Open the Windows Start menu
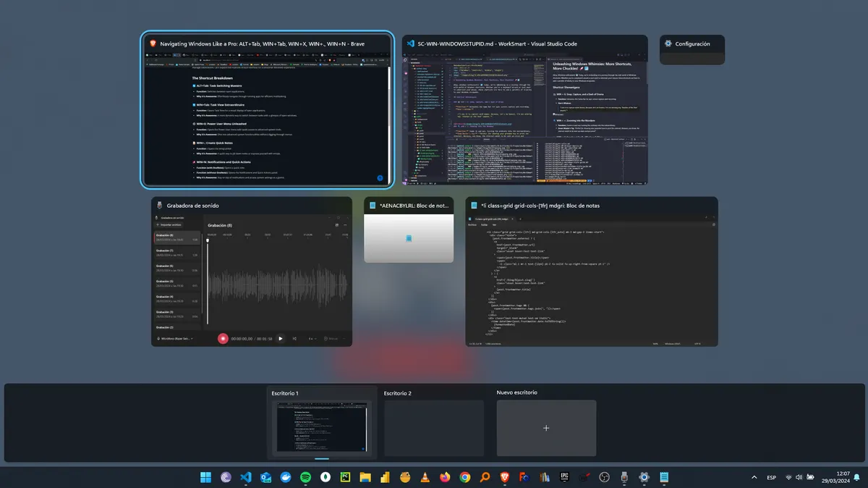 coord(206,477)
